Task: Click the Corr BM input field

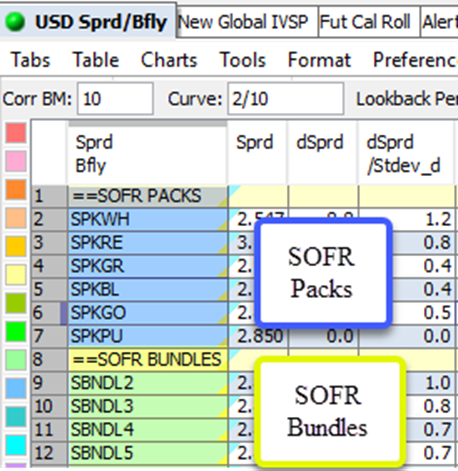Action: [x=115, y=99]
